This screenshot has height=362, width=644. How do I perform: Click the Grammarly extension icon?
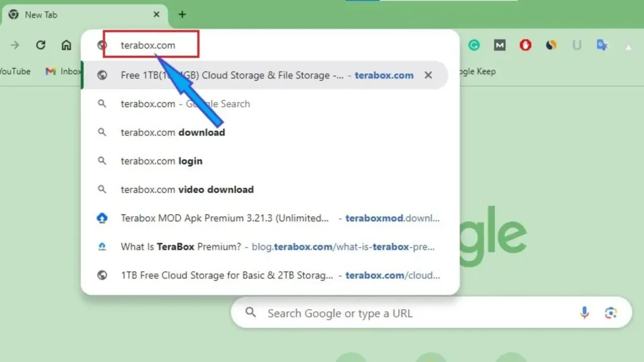coord(474,45)
